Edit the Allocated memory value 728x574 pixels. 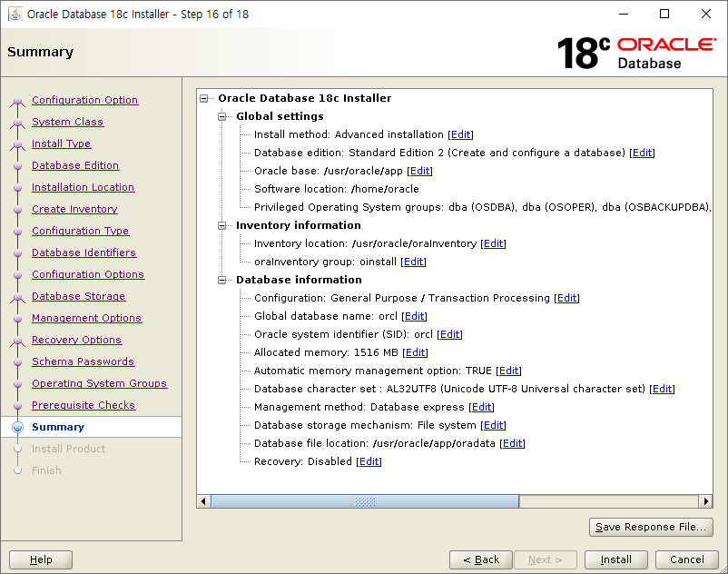click(415, 352)
